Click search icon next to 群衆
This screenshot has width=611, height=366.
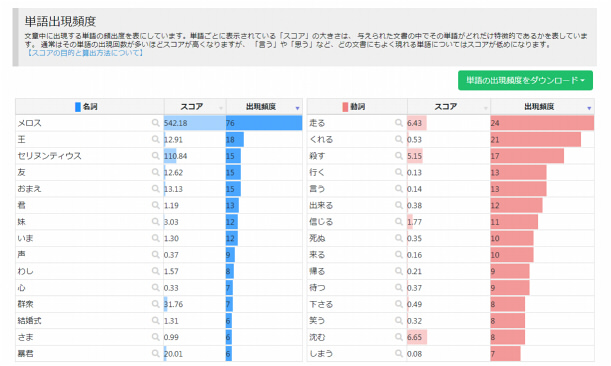pos(155,304)
